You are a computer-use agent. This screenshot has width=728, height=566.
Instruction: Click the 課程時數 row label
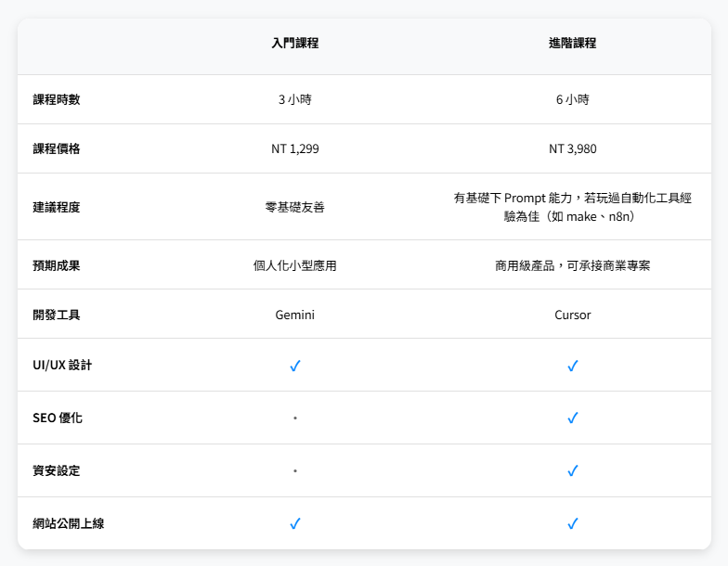point(57,99)
